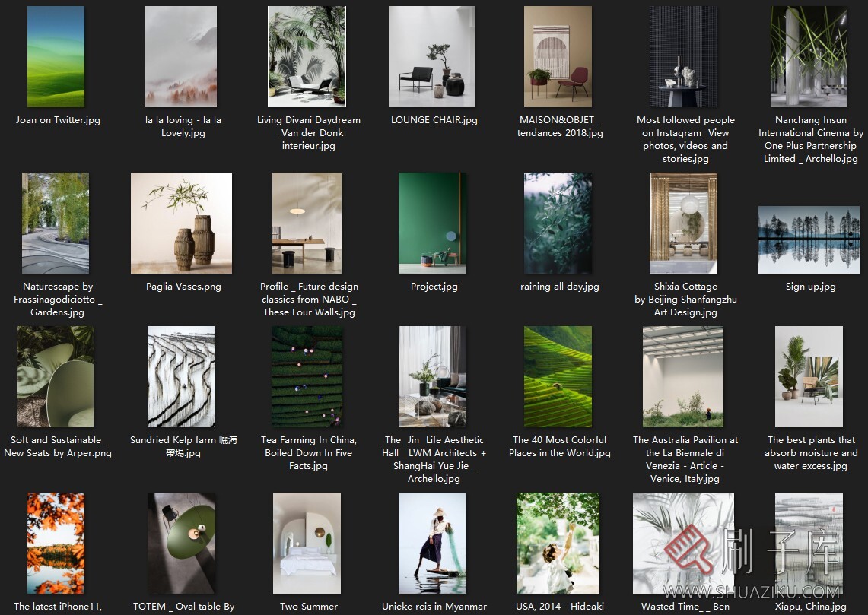Click the Paglia Vases.png thumbnail
The height and width of the screenshot is (615, 868).
[181, 223]
